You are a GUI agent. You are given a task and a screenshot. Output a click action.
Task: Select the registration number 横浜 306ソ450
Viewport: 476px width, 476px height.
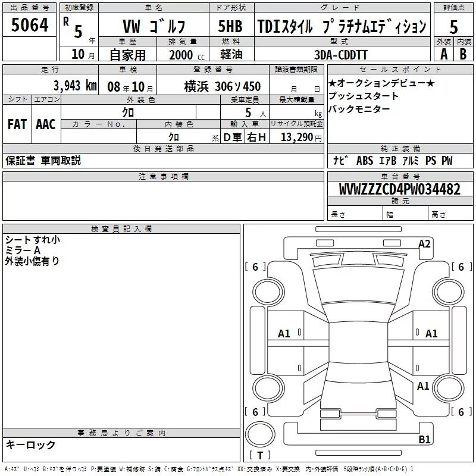pos(222,86)
